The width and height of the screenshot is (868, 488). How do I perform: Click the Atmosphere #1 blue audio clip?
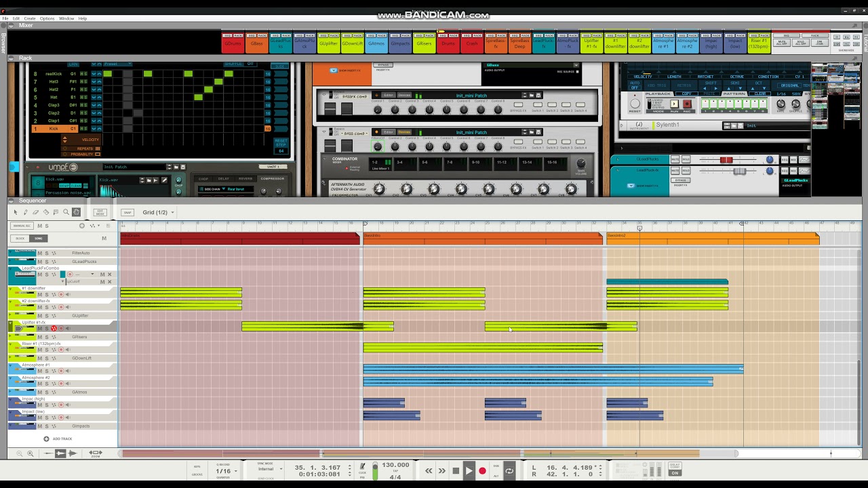(553, 369)
